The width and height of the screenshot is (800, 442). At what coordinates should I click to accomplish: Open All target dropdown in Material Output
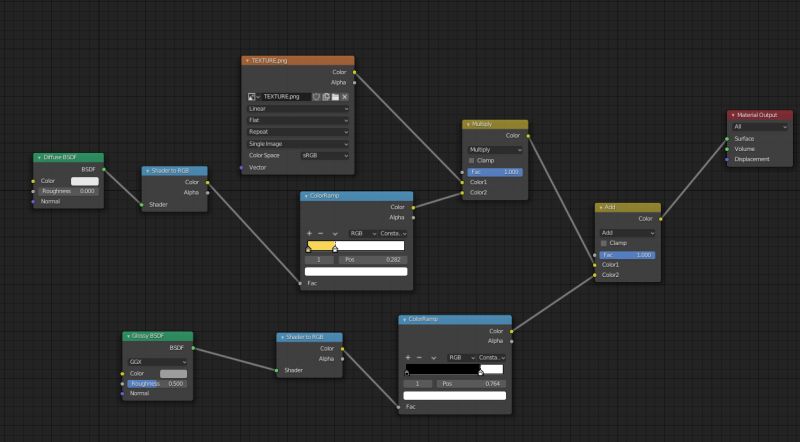[x=760, y=127]
